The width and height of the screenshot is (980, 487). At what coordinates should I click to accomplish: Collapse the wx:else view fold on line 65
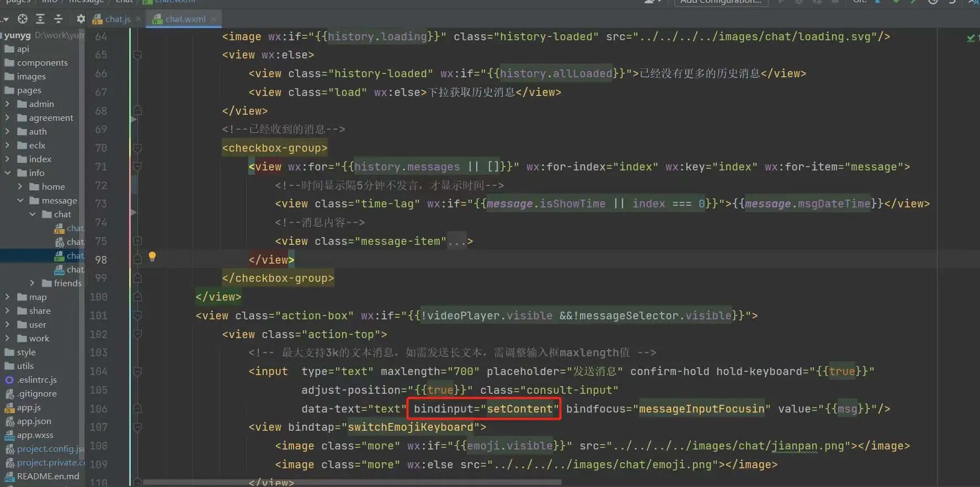coord(137,55)
